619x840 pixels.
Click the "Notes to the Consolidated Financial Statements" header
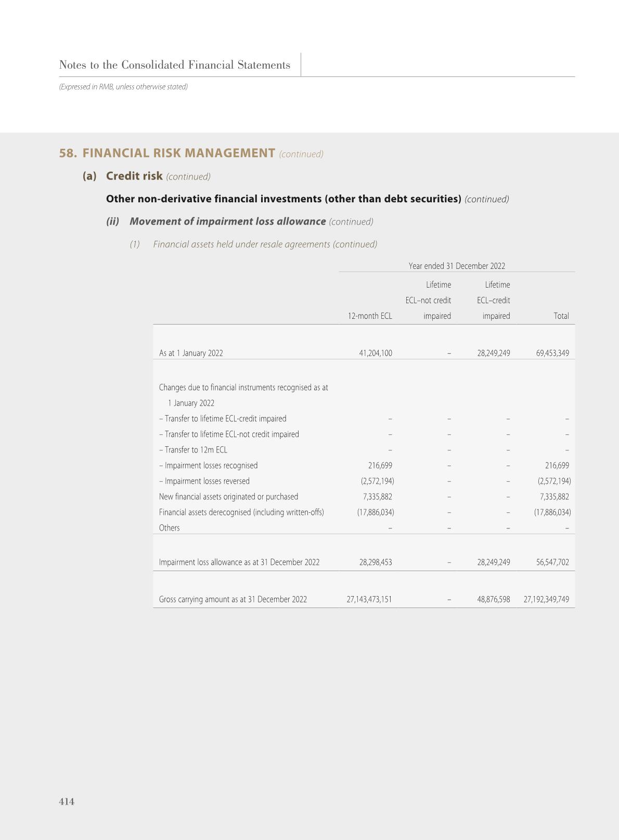(x=175, y=65)
